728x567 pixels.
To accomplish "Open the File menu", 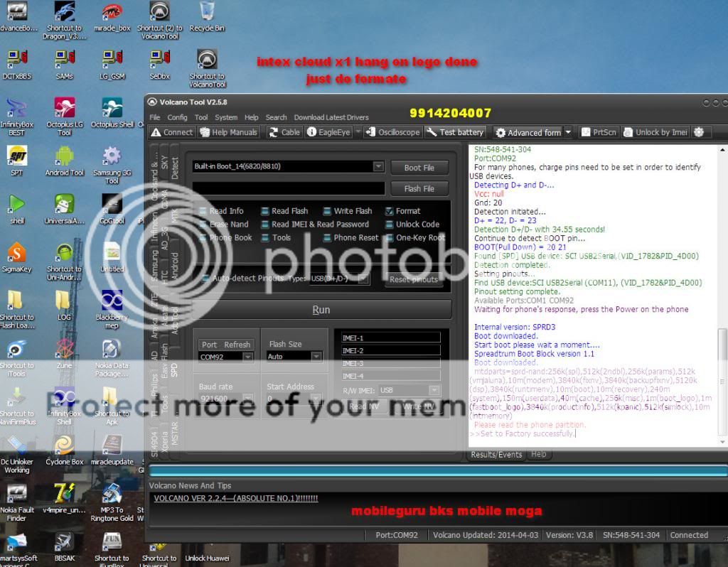I will [154, 117].
